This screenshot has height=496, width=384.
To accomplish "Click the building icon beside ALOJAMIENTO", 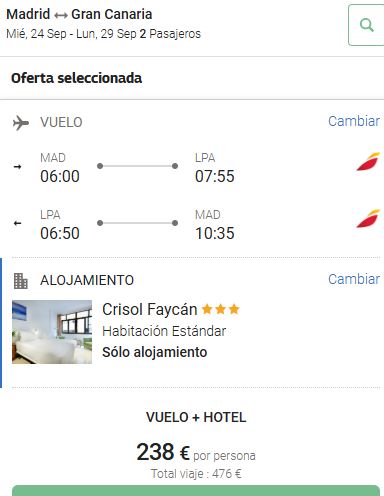I will click(21, 281).
